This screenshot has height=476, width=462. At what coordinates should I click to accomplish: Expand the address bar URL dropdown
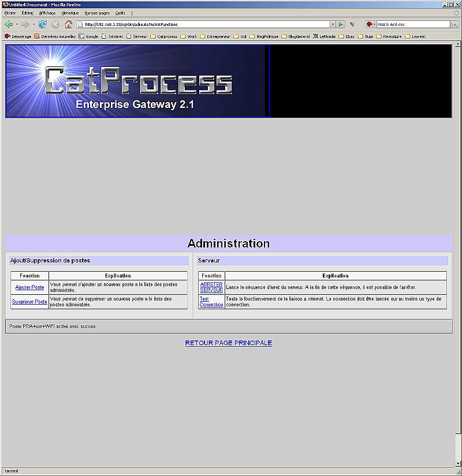pyautogui.click(x=333, y=24)
